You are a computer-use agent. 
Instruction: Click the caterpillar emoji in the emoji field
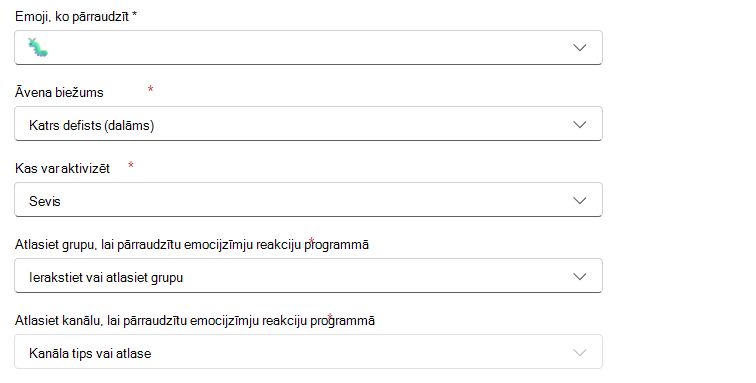tap(38, 48)
